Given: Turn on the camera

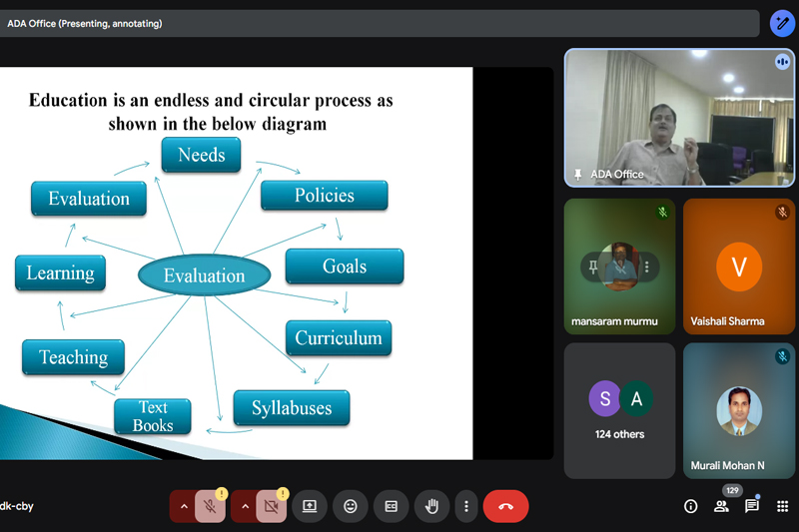Looking at the screenshot, I should pyautogui.click(x=271, y=506).
